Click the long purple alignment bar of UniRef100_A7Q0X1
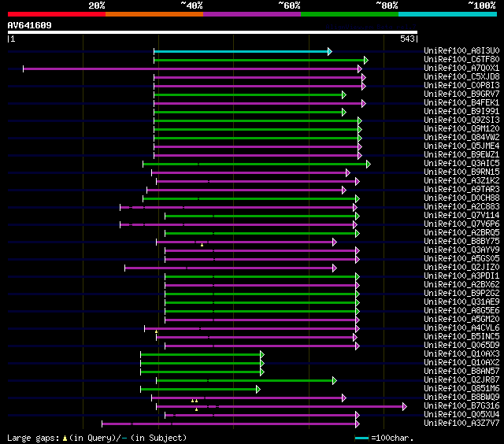Image resolution: width=504 pixels, height=444 pixels. tap(192, 68)
